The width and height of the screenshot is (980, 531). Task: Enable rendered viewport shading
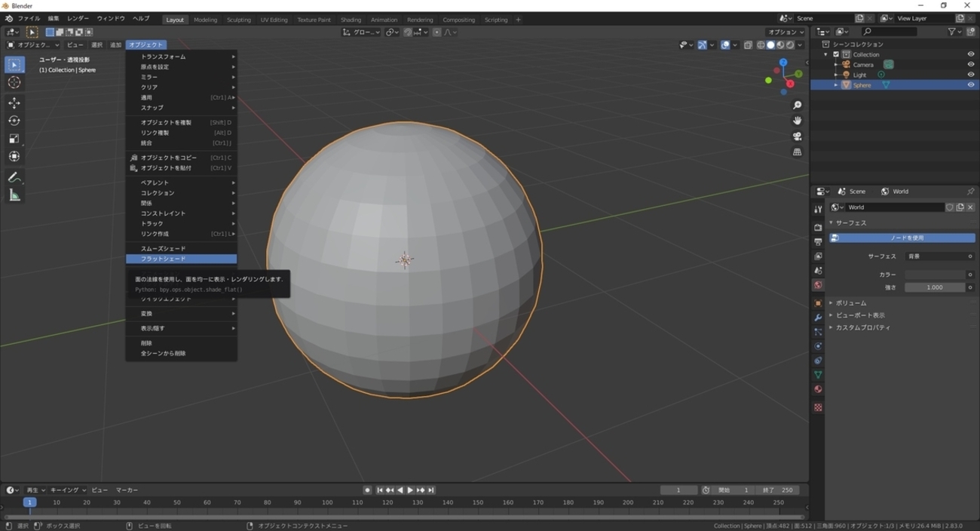[x=790, y=45]
